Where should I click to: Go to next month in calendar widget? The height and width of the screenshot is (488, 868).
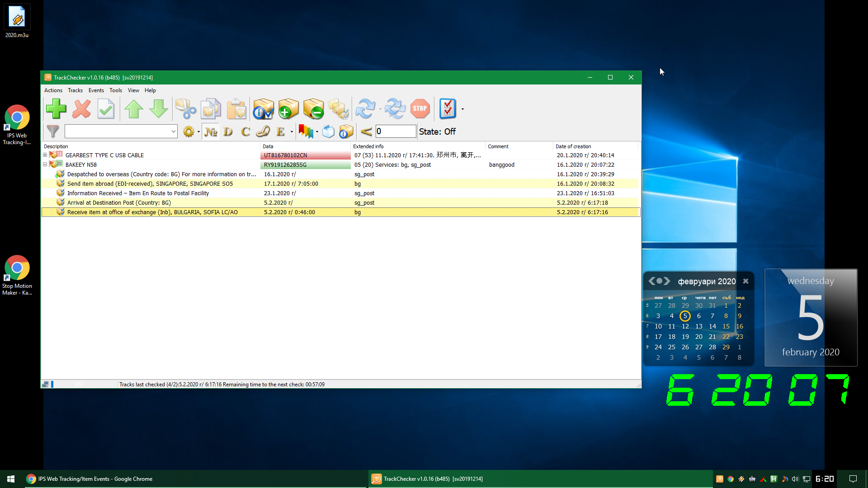(667, 281)
